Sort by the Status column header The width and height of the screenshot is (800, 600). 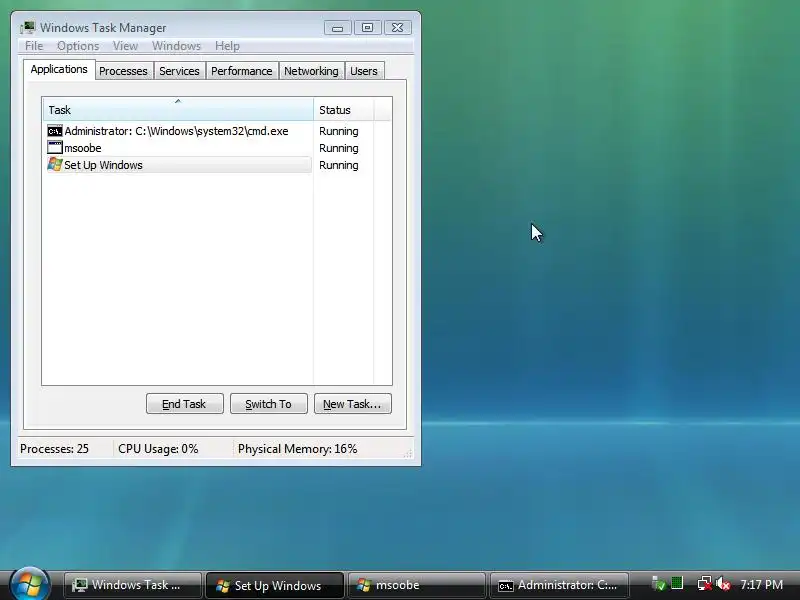click(x=344, y=109)
